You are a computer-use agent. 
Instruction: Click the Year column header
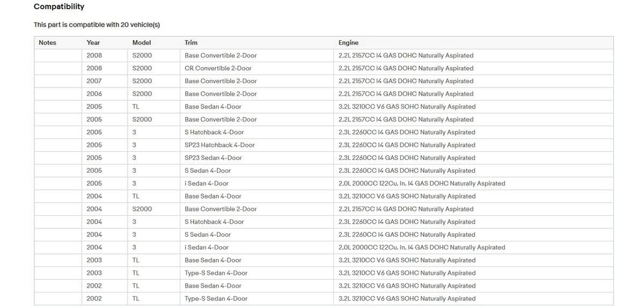tap(93, 43)
